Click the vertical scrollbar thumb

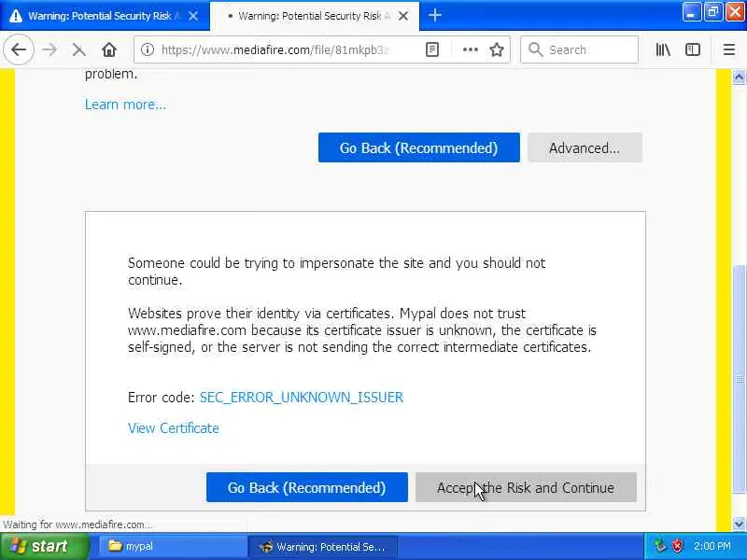point(739,379)
